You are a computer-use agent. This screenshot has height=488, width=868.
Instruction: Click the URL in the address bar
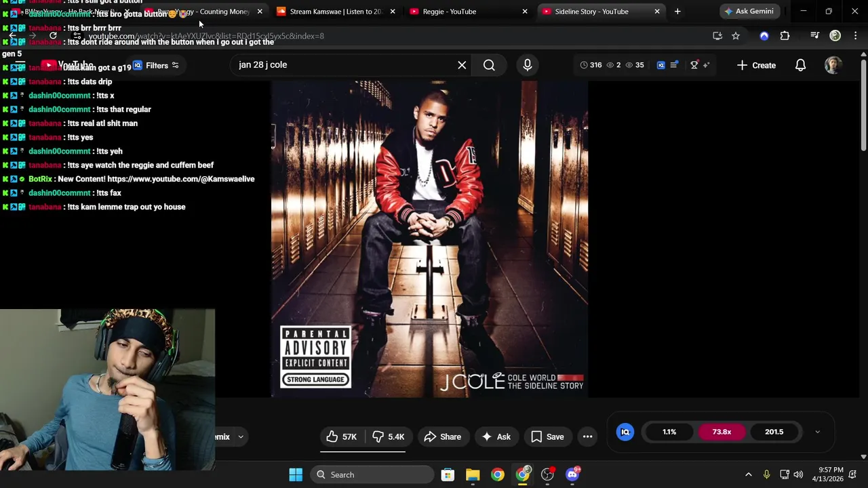pyautogui.click(x=206, y=36)
